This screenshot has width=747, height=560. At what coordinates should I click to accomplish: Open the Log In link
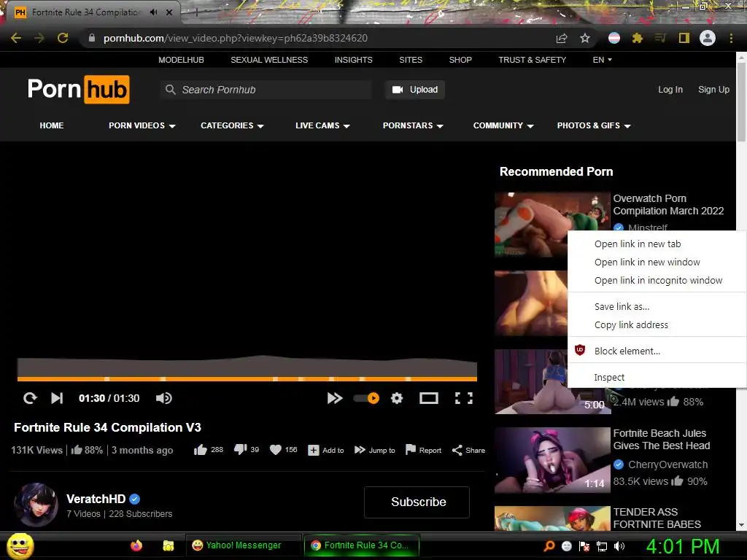(x=670, y=90)
